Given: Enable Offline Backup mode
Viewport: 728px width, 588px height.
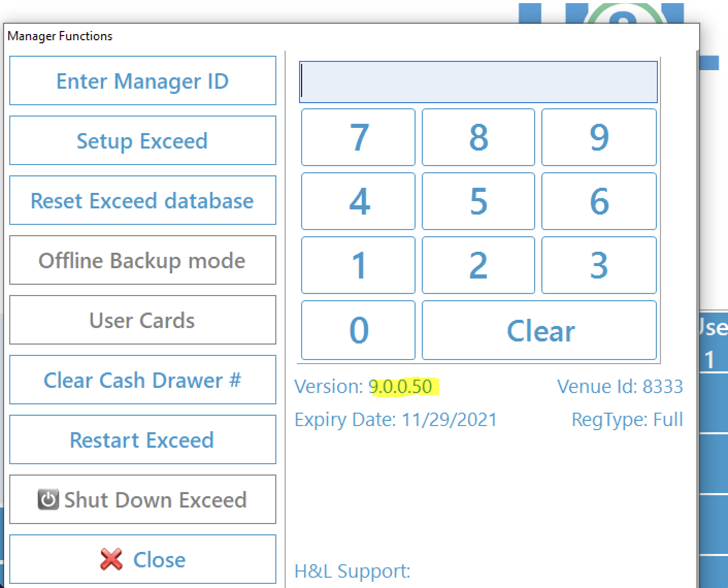Looking at the screenshot, I should [143, 260].
